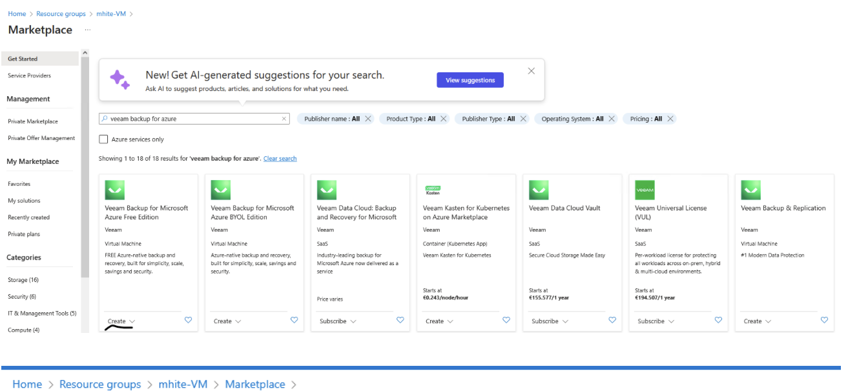Screen dimensions: 868x391
Task: Expand Create dropdown for Veeam Backup & Replication
Action: point(757,321)
